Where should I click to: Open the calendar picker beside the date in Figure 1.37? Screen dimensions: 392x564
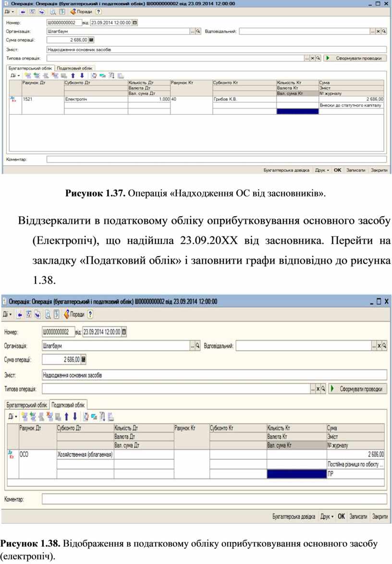coord(135,23)
